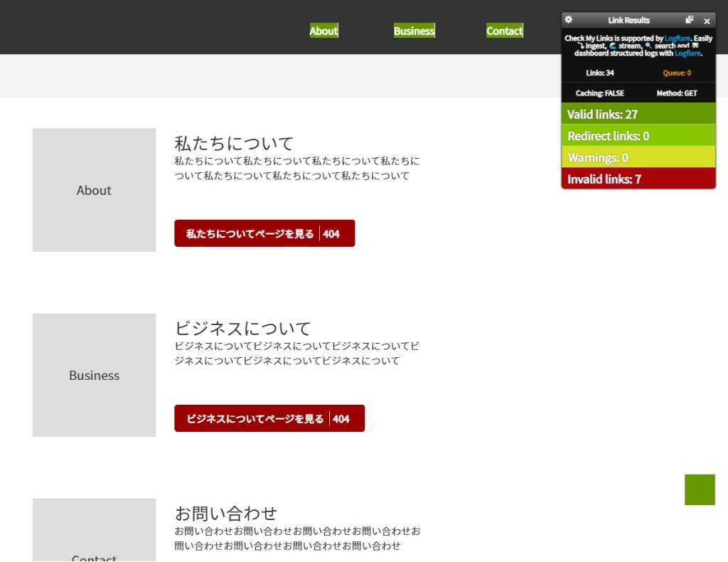Close the Link Results panel
728x562 pixels.
point(707,21)
